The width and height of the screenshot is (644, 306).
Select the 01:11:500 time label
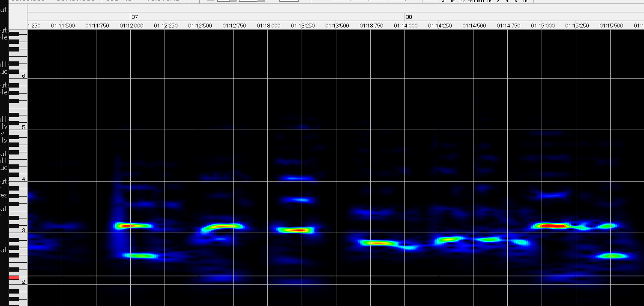[63, 26]
